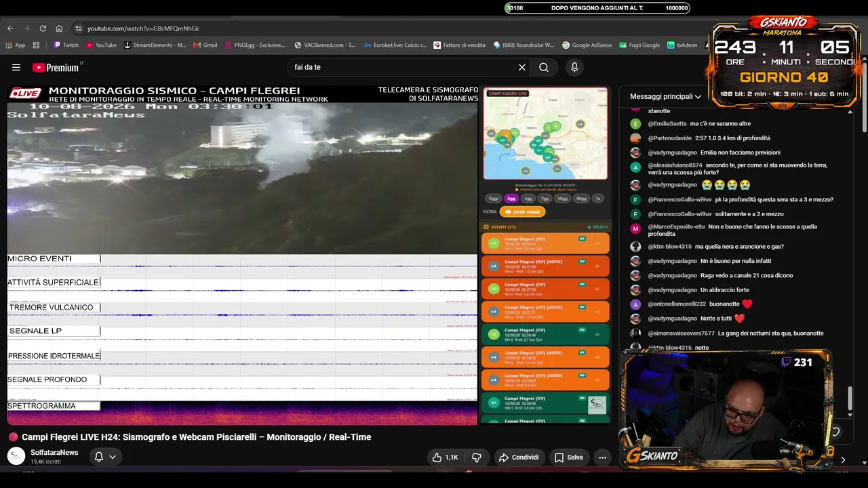The height and width of the screenshot is (488, 868).
Task: Open notification options chevron beside bell
Action: point(113,457)
